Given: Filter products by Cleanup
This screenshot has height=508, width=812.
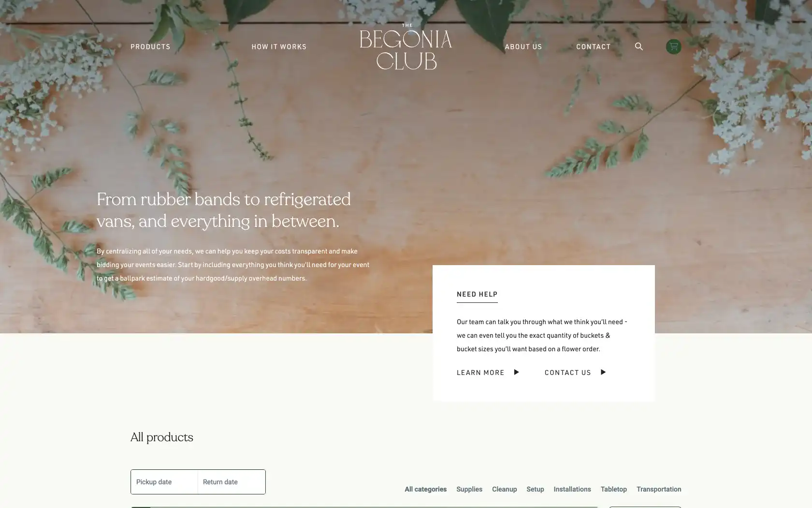Looking at the screenshot, I should point(504,489).
